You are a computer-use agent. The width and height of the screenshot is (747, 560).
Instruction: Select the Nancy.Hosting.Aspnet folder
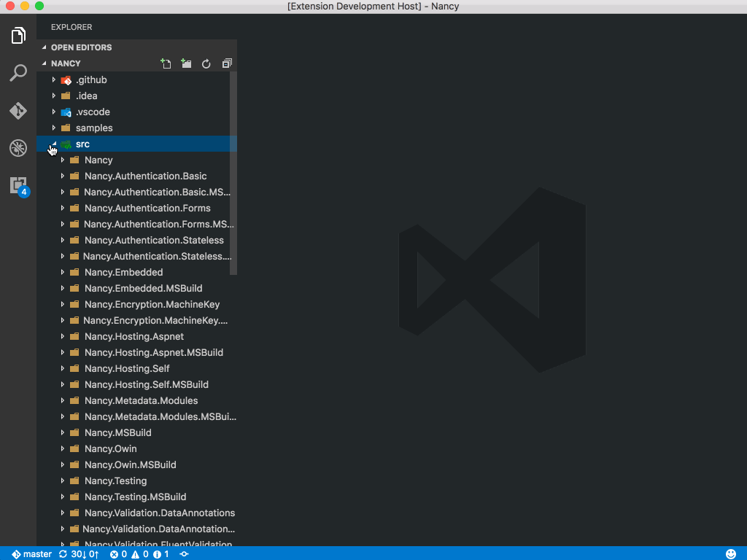point(136,336)
